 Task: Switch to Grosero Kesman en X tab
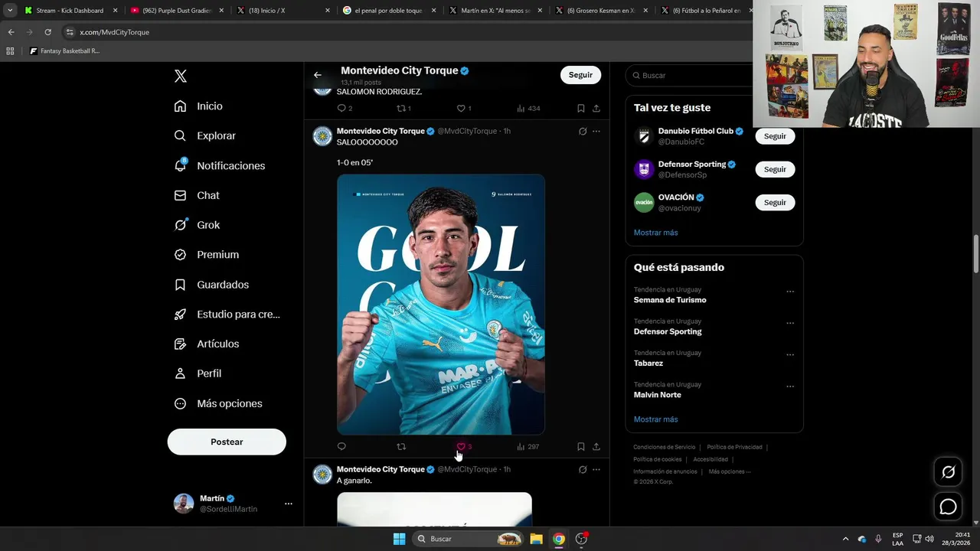[x=601, y=11]
